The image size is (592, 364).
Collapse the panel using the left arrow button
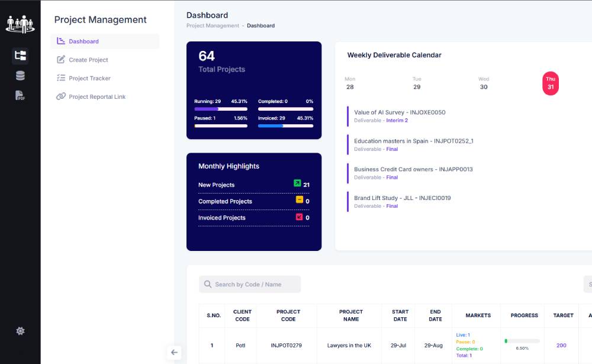pyautogui.click(x=174, y=352)
